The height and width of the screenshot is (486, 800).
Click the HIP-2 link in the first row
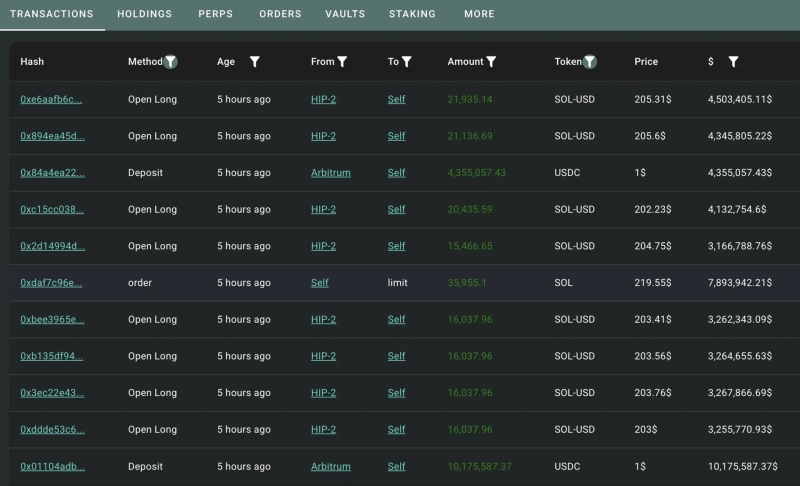tap(323, 100)
